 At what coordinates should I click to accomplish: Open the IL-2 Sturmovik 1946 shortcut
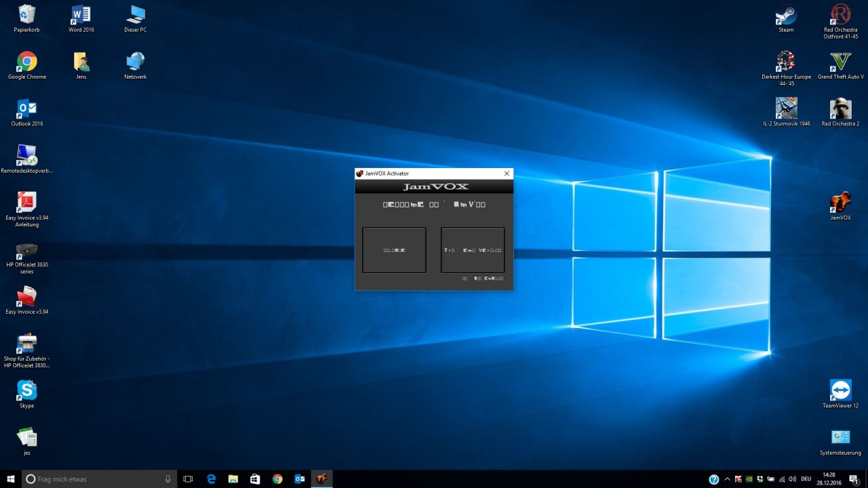786,113
